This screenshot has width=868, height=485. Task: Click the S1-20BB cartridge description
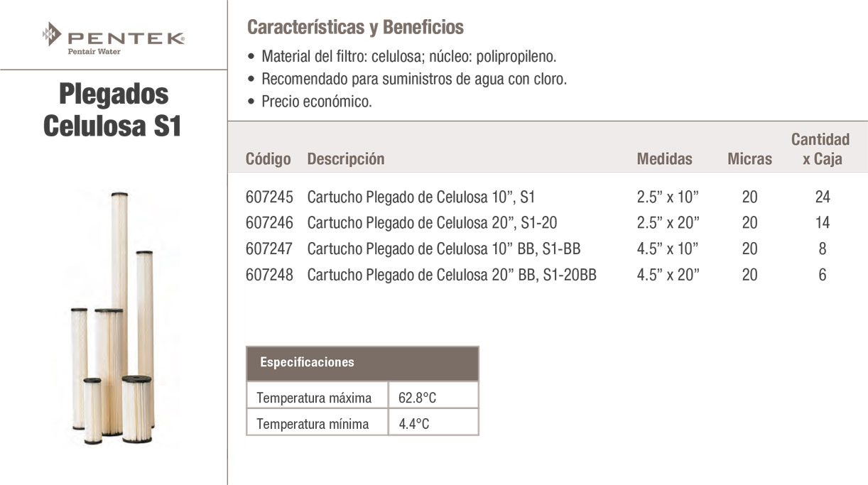(x=452, y=275)
